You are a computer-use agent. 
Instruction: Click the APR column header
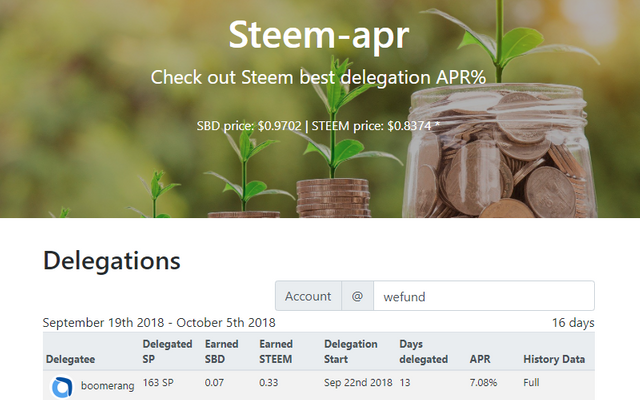[x=480, y=359]
